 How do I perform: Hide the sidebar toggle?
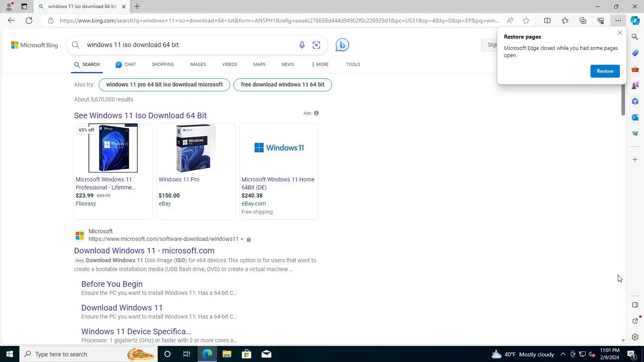tap(635, 305)
